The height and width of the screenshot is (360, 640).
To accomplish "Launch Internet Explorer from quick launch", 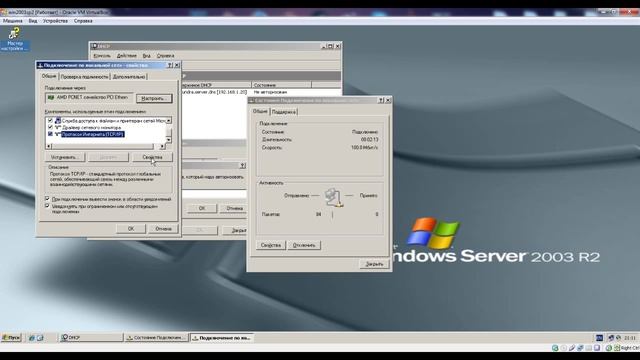I will (x=32, y=338).
